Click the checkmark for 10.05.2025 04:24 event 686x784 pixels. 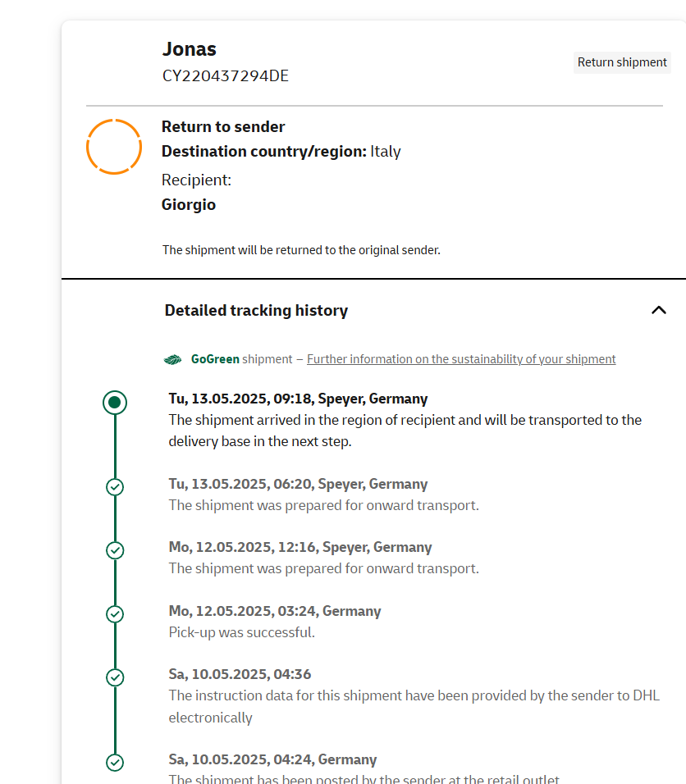pyautogui.click(x=115, y=763)
